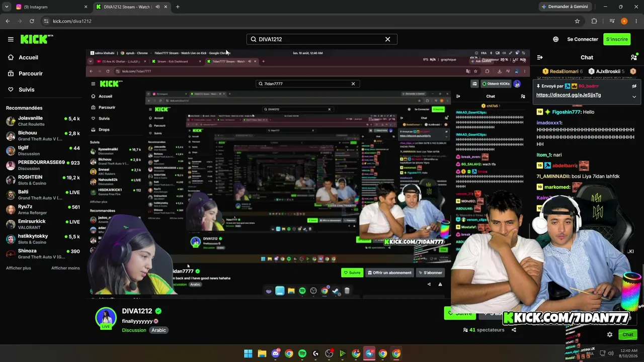The width and height of the screenshot is (644, 362).
Task: Open the browser extensions puzzle icon
Action: point(594,21)
